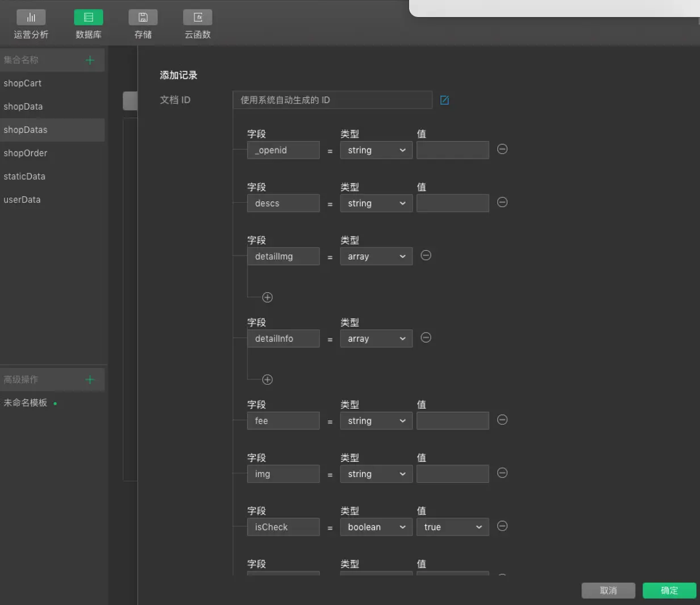Click the fee field name input
The height and width of the screenshot is (605, 700).
click(284, 421)
